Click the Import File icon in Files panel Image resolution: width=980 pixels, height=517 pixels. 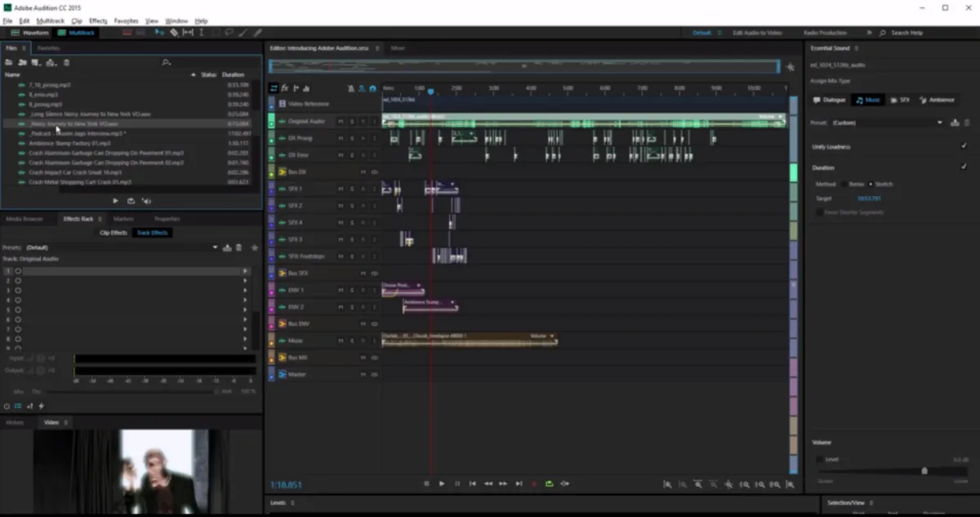click(23, 62)
